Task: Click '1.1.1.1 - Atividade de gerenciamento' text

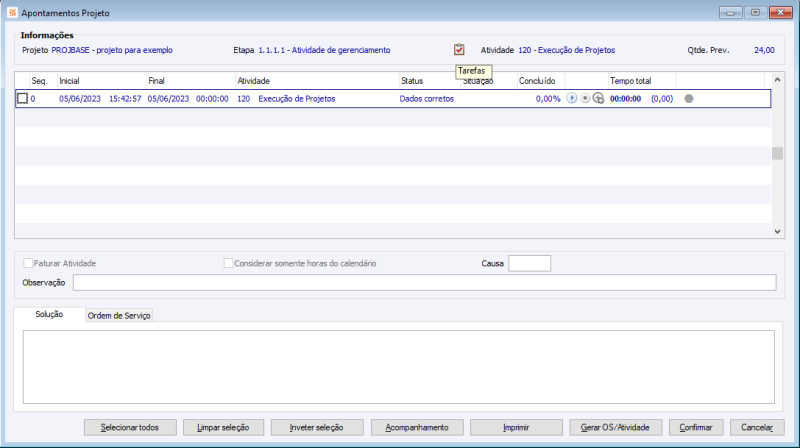Action: 324,50
